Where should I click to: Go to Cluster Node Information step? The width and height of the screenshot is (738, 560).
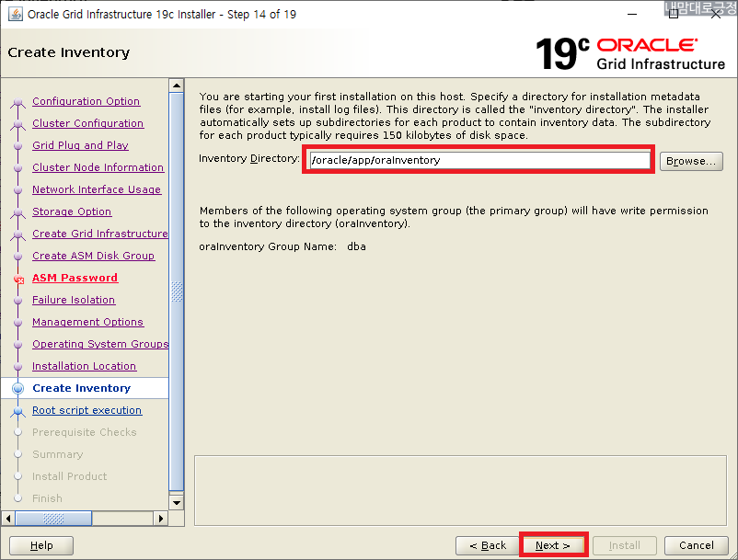pos(98,168)
